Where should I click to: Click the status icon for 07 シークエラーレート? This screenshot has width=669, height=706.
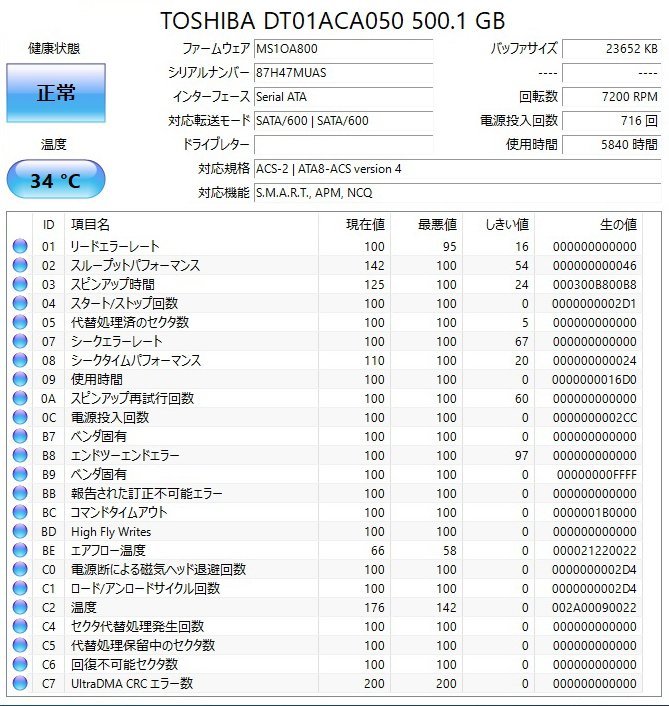(20, 341)
